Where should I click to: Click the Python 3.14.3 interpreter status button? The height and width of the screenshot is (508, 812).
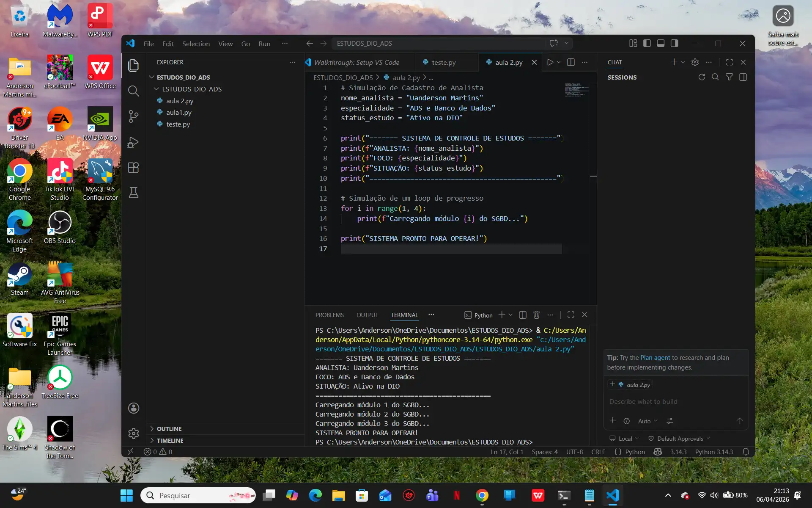coord(713,452)
